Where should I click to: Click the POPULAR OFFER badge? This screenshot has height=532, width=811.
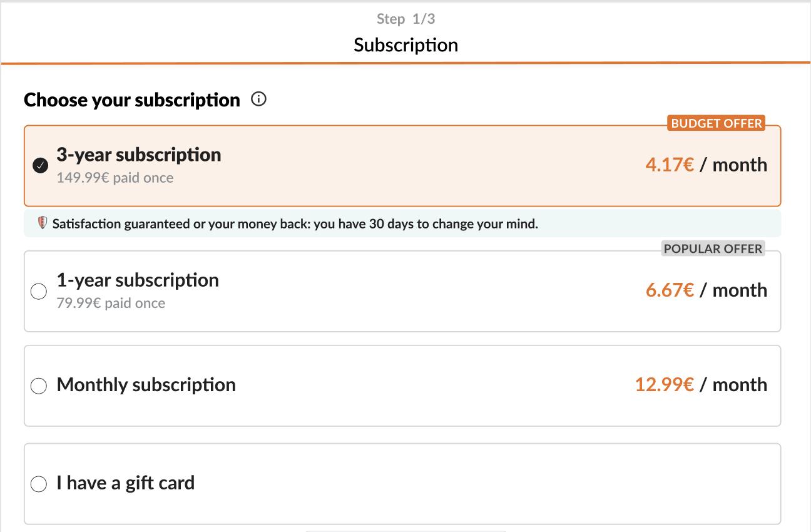coord(713,248)
